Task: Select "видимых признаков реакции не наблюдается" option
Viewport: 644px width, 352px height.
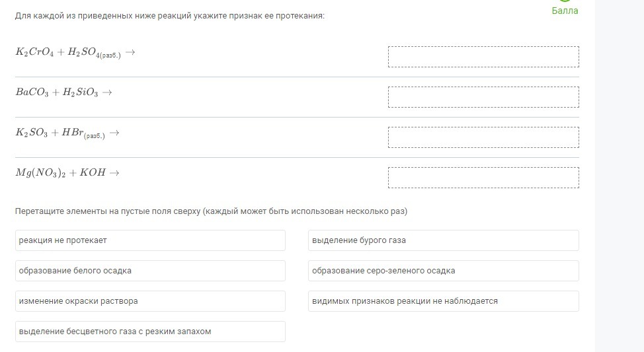Action: click(443, 301)
